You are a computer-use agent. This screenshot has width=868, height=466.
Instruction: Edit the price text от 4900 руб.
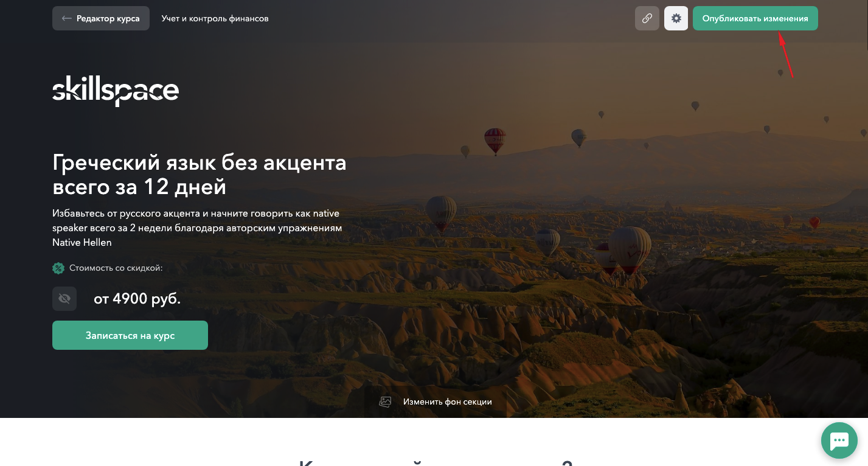(137, 299)
